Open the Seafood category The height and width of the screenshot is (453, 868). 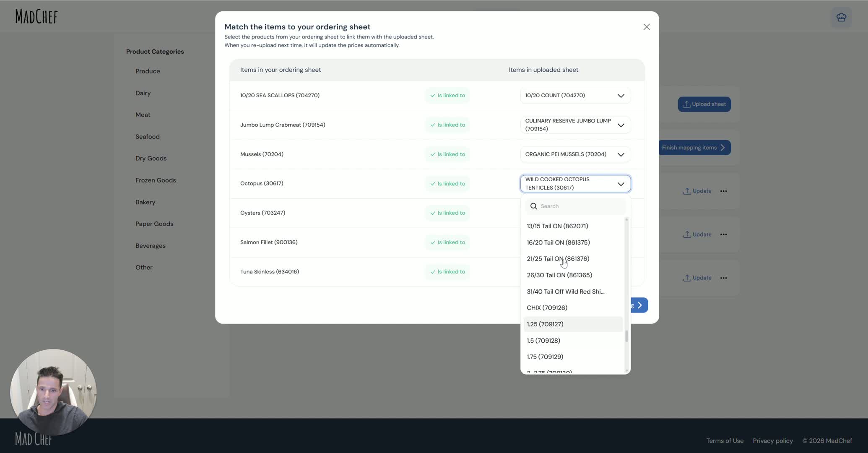pos(147,137)
